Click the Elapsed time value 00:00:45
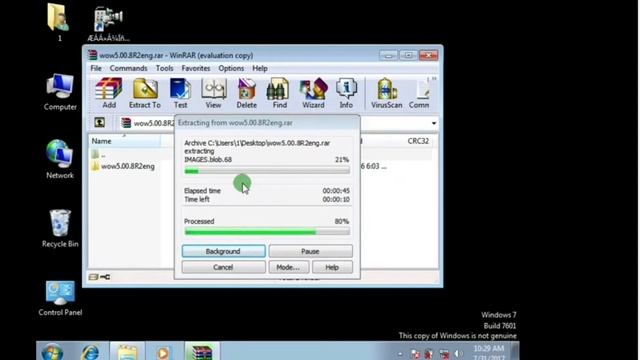 point(336,191)
